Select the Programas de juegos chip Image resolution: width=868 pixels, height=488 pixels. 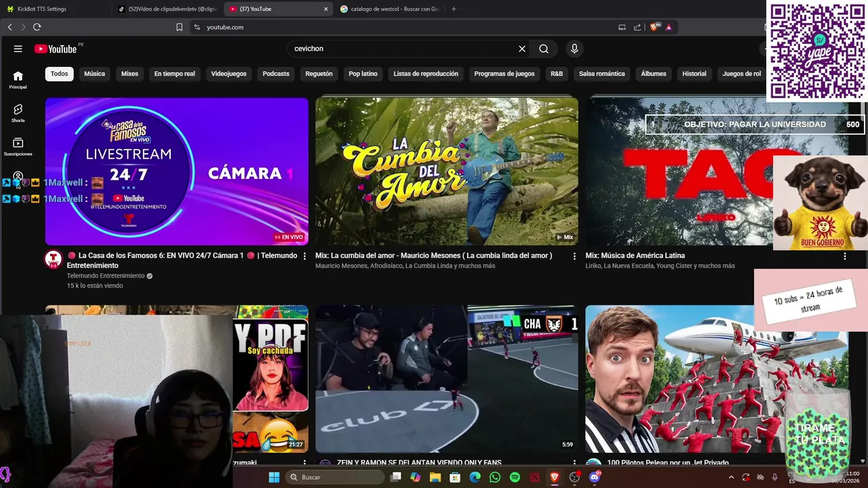(505, 73)
